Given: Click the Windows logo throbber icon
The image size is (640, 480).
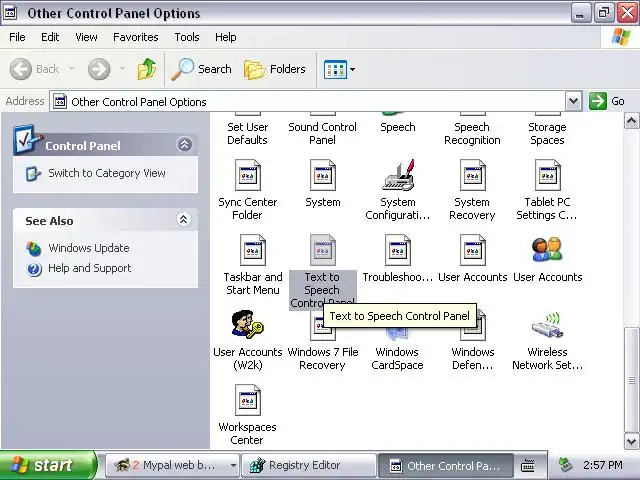Looking at the screenshot, I should [x=620, y=37].
